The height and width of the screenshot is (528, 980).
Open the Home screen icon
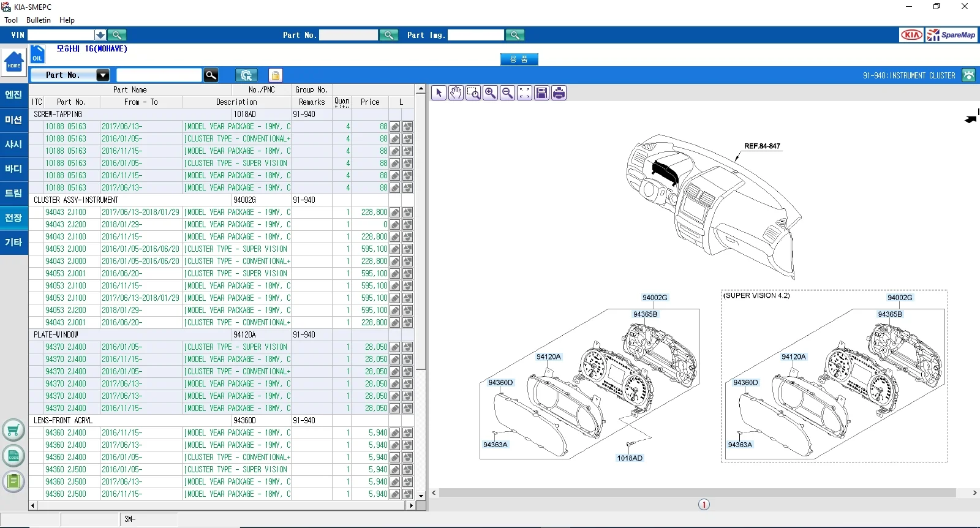pos(13,62)
